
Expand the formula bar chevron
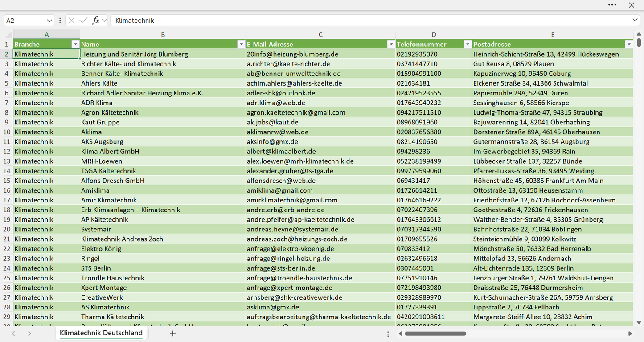pyautogui.click(x=635, y=20)
